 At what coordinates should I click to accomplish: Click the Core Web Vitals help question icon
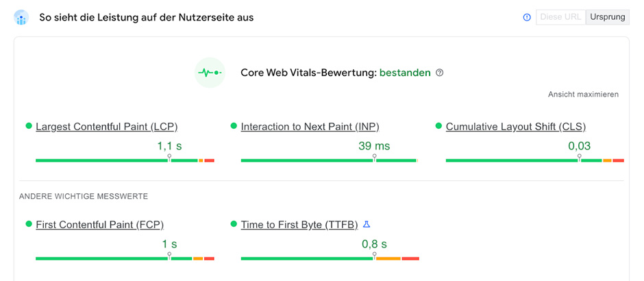[440, 73]
